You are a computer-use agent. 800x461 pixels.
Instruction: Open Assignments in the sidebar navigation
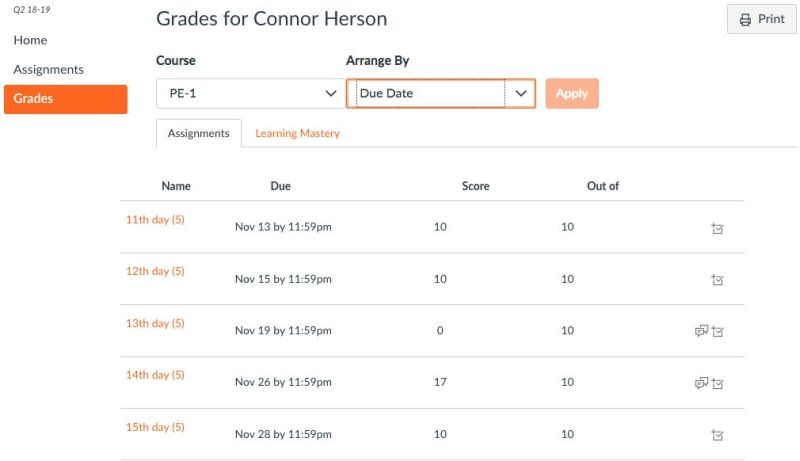click(x=48, y=69)
